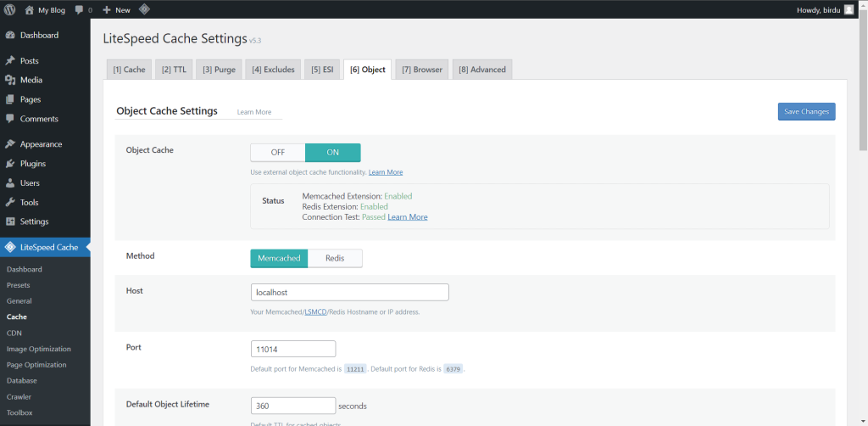Screen dimensions: 868x426
Task: Click the Comments icon in sidebar
Action: click(x=10, y=119)
